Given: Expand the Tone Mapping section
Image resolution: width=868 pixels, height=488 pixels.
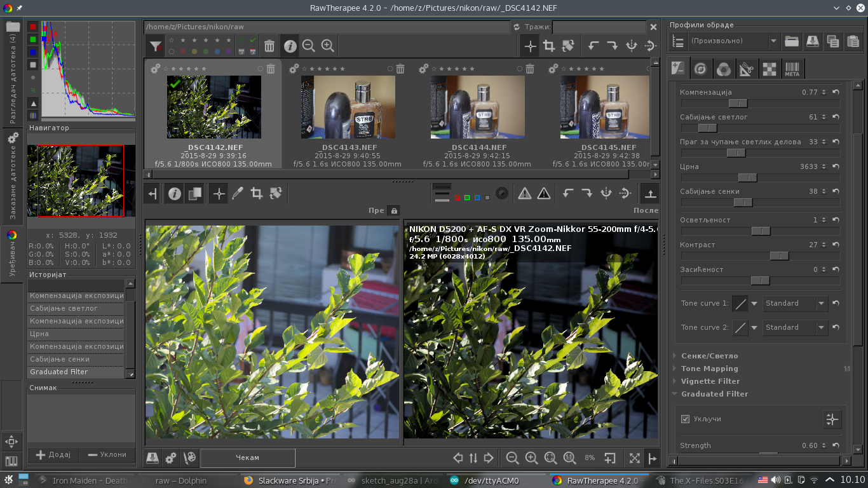Looking at the screenshot, I should (x=709, y=369).
